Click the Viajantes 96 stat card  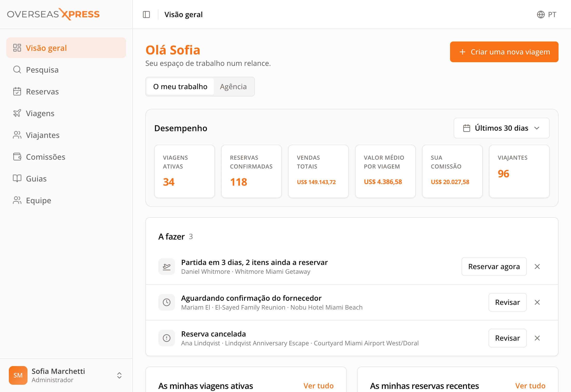[519, 171]
